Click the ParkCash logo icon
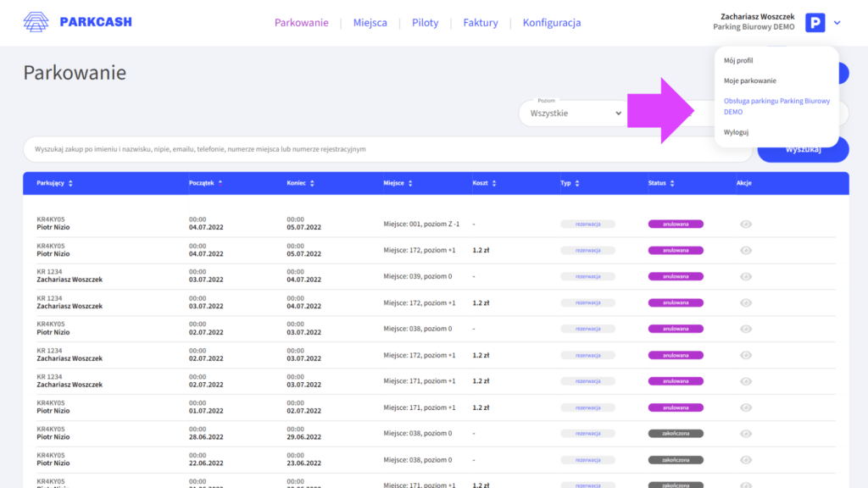868x488 pixels. tap(36, 22)
